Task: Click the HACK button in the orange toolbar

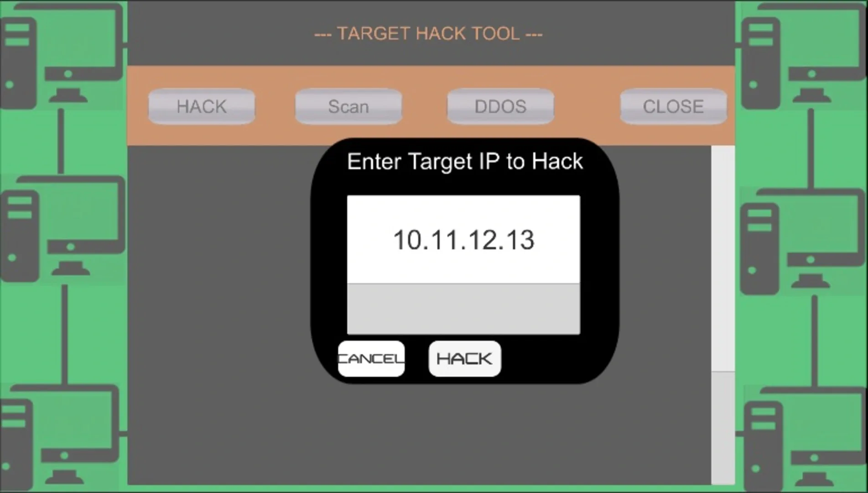Action: pos(202,106)
